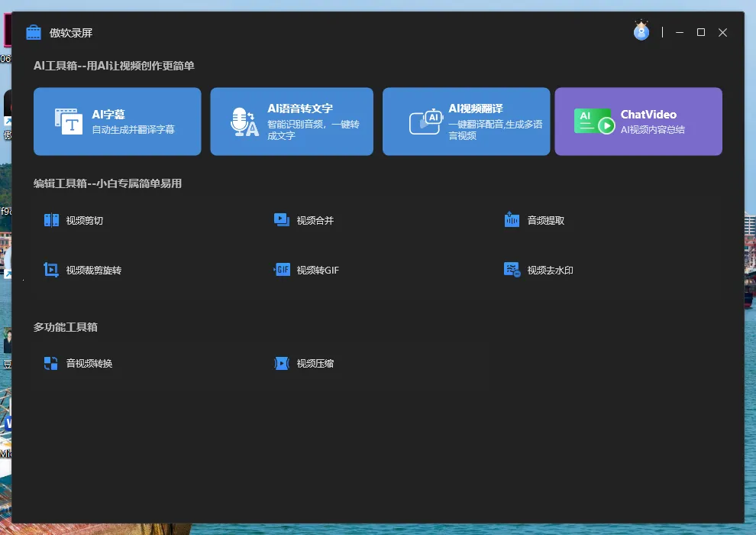Image resolution: width=756 pixels, height=535 pixels.
Task: Minimize the 傲软录屏 window
Action: [680, 32]
